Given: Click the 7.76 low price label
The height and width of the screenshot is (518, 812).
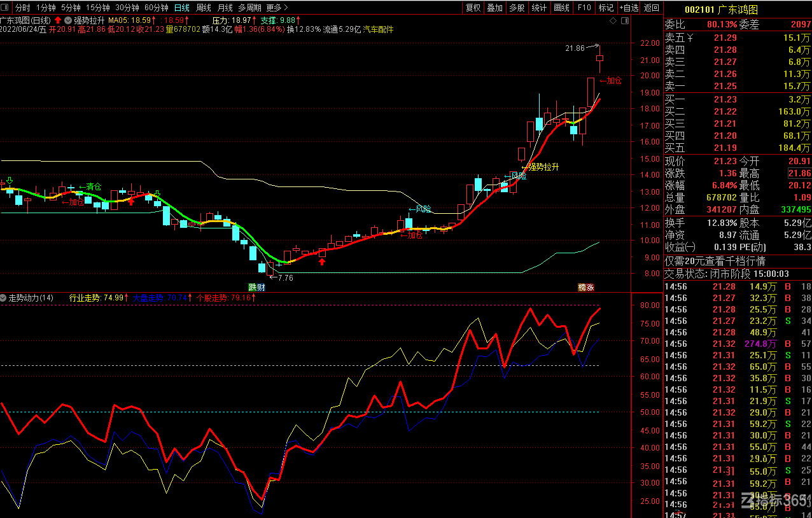Looking at the screenshot, I should 285,277.
